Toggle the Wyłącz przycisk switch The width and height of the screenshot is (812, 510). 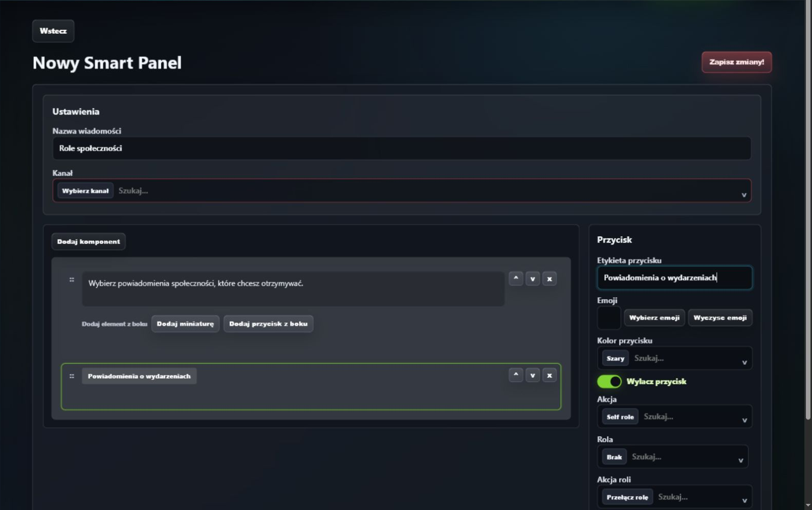(609, 382)
